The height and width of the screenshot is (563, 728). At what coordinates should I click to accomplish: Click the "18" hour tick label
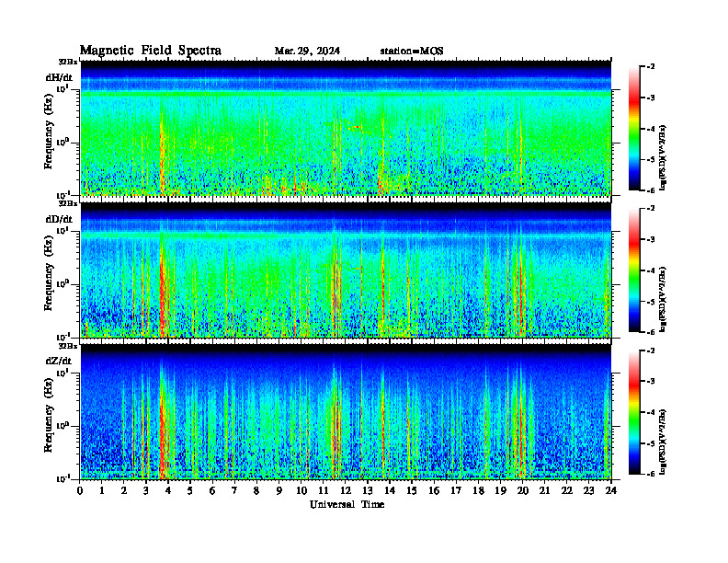click(478, 490)
